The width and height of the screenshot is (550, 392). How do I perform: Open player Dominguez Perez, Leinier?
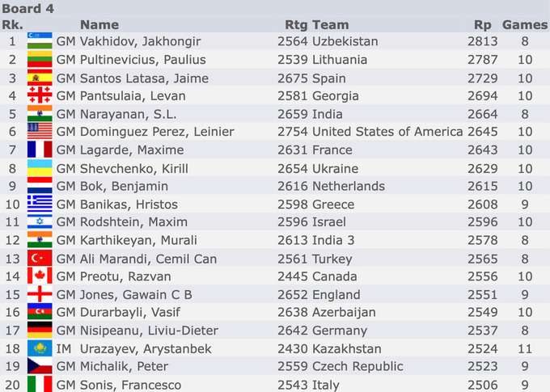157,132
